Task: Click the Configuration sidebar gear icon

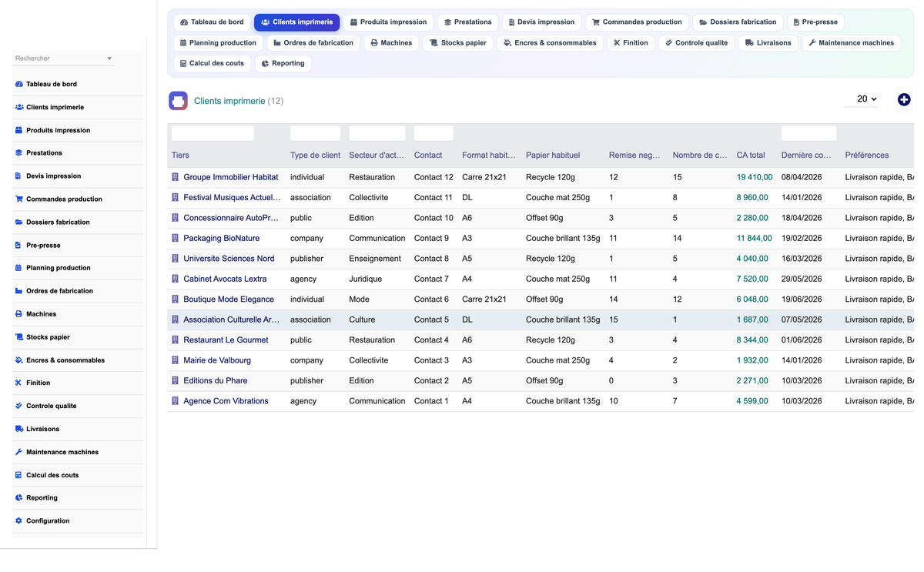Action: [19, 521]
